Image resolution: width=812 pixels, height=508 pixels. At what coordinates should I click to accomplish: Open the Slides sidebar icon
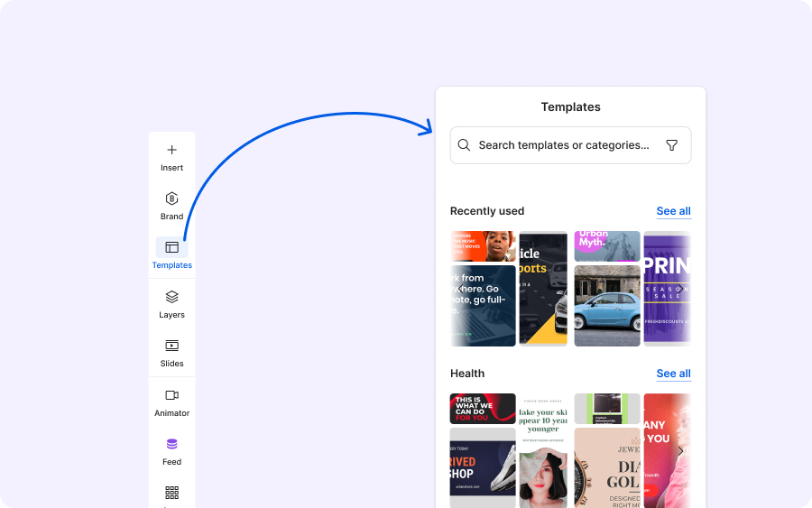click(x=172, y=346)
